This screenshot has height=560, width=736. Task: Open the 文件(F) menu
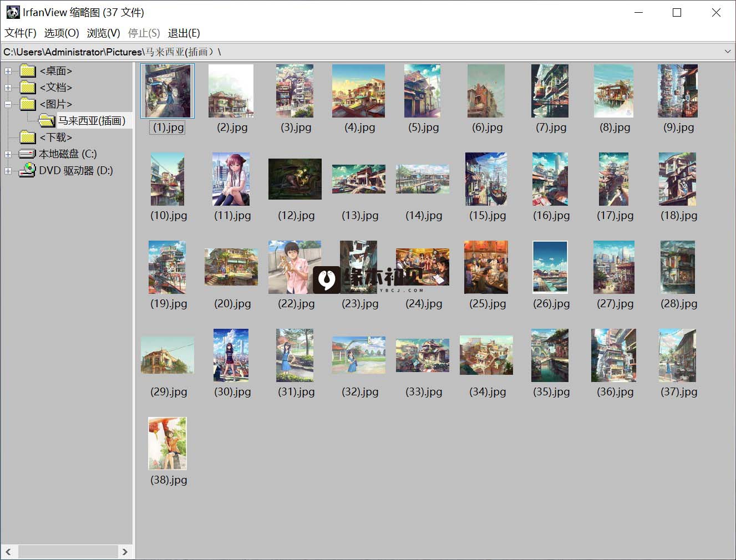pyautogui.click(x=21, y=33)
